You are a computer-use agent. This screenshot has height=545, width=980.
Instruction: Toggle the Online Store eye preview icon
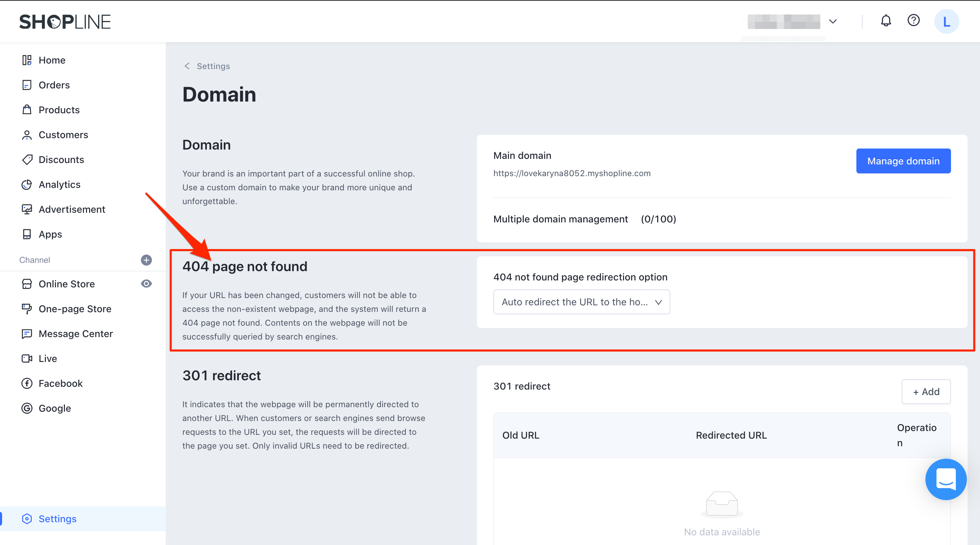click(x=146, y=284)
